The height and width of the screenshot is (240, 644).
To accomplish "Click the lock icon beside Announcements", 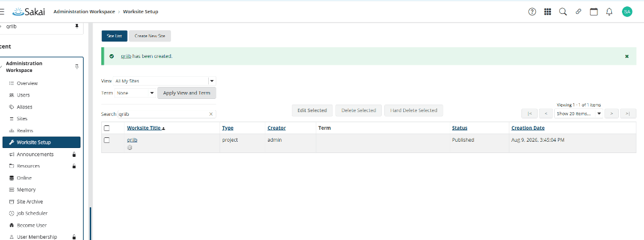I will (74, 154).
